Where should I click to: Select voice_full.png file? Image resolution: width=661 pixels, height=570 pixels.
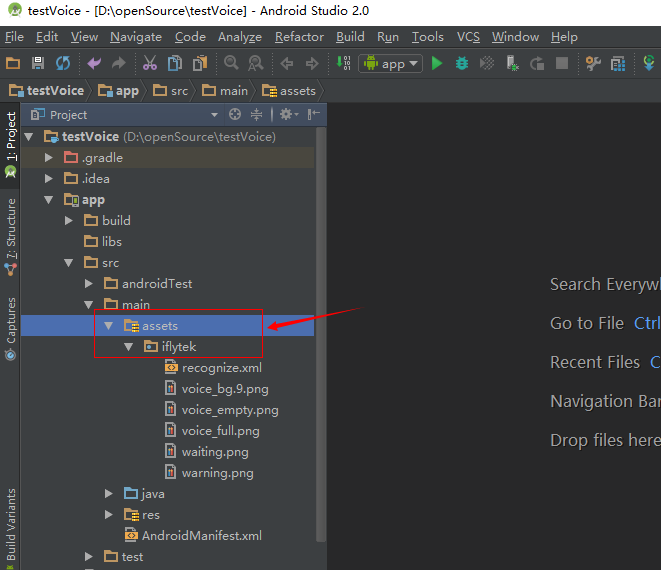point(212,431)
